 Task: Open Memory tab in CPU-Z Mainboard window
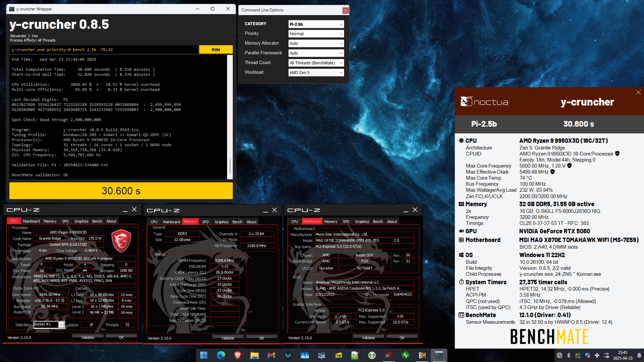[x=331, y=222]
